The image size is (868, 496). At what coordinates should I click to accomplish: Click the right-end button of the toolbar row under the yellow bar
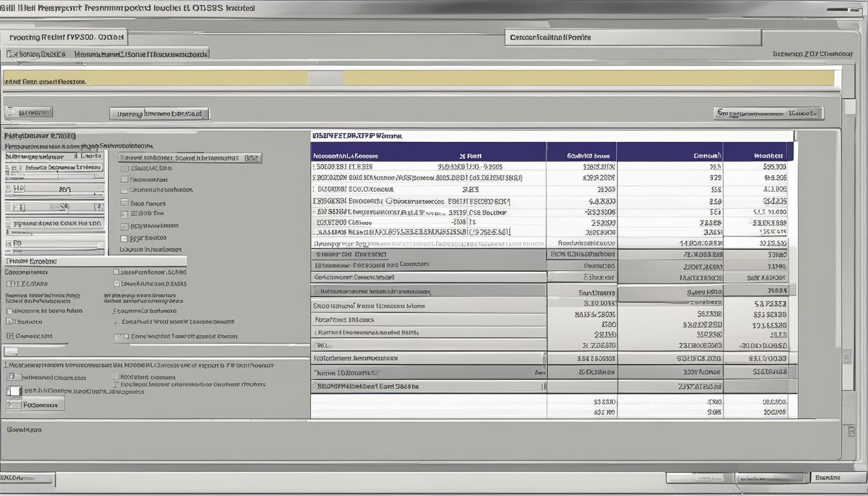point(768,113)
